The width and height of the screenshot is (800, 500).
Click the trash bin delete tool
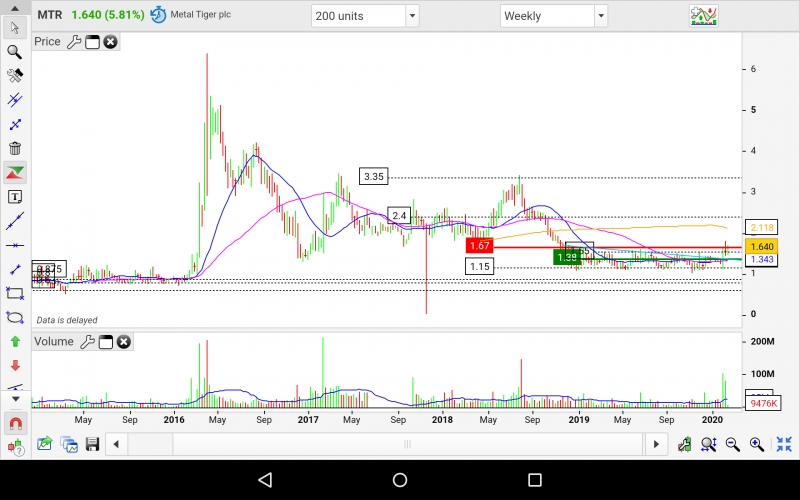15,148
